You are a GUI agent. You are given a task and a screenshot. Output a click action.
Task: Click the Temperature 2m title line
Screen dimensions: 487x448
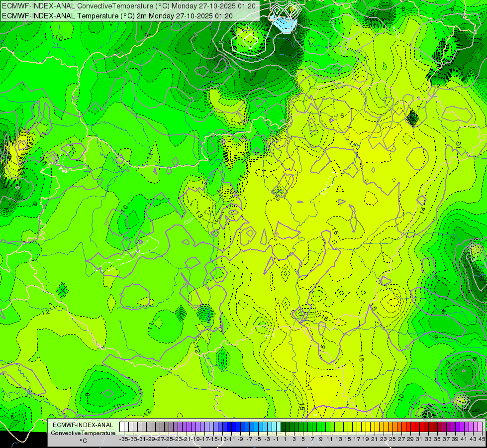point(117,16)
